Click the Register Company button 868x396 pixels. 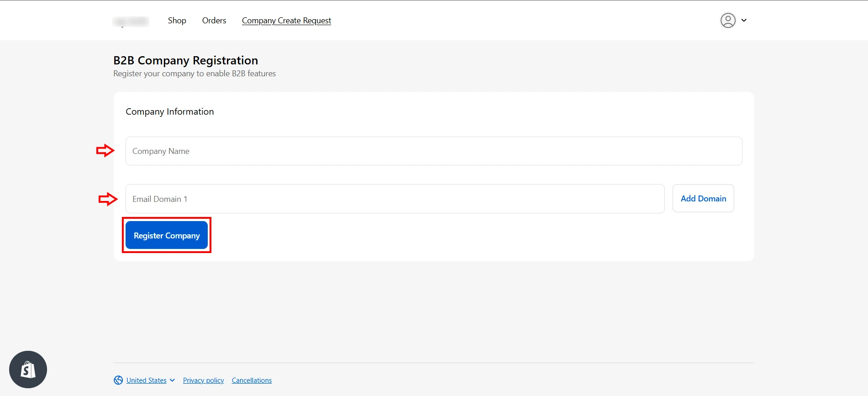[x=166, y=235]
